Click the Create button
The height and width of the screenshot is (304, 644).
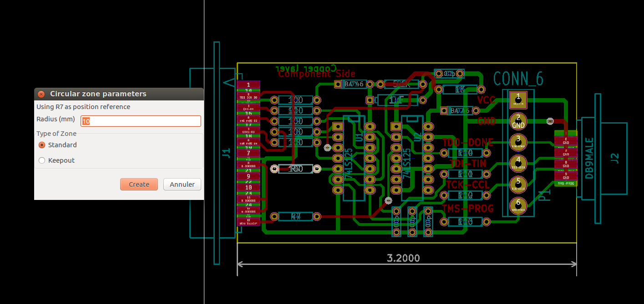coord(139,184)
